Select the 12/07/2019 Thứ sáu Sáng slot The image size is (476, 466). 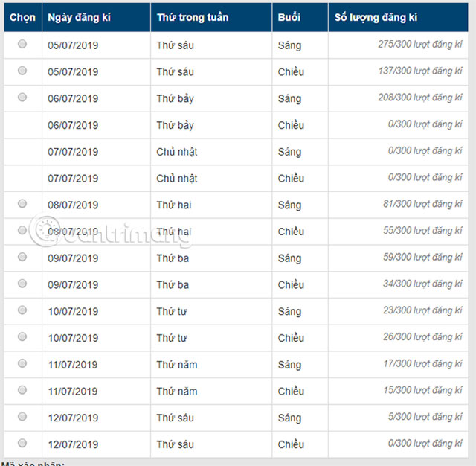(x=22, y=417)
